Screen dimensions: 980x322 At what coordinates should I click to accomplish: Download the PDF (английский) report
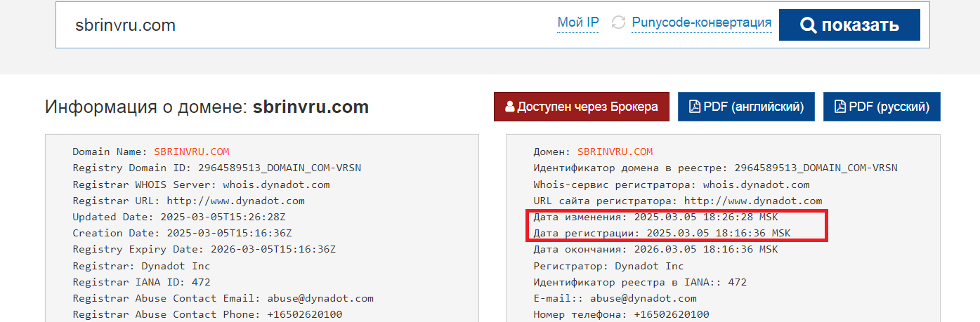(x=746, y=107)
